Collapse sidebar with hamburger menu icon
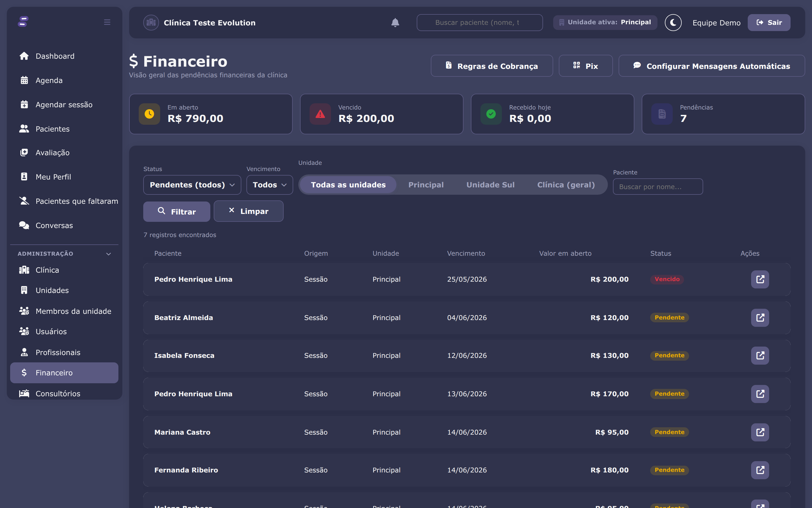This screenshot has height=508, width=812. [x=107, y=22]
